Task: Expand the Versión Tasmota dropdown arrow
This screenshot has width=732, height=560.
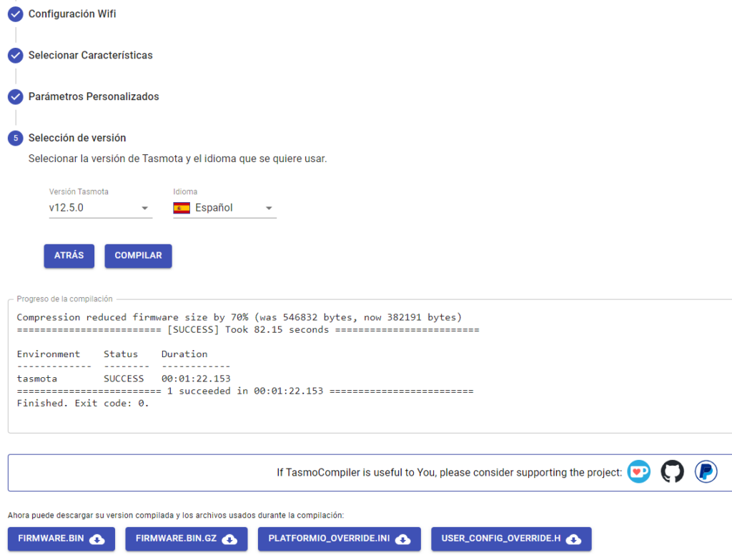Action: coord(144,209)
